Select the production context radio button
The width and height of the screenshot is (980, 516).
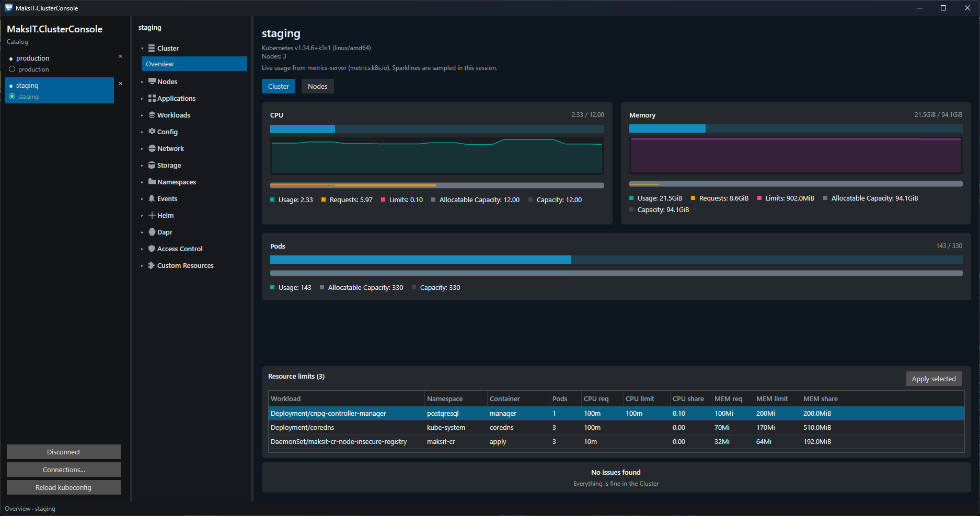12,69
